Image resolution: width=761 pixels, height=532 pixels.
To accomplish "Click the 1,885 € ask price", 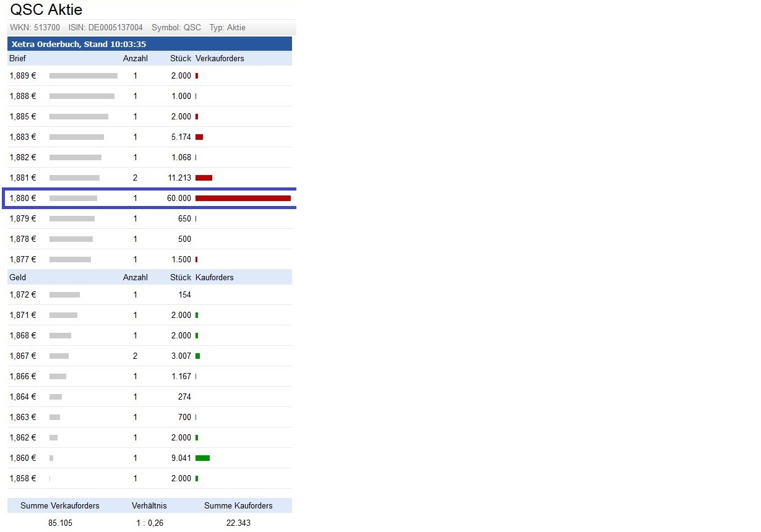I will click(x=23, y=117).
